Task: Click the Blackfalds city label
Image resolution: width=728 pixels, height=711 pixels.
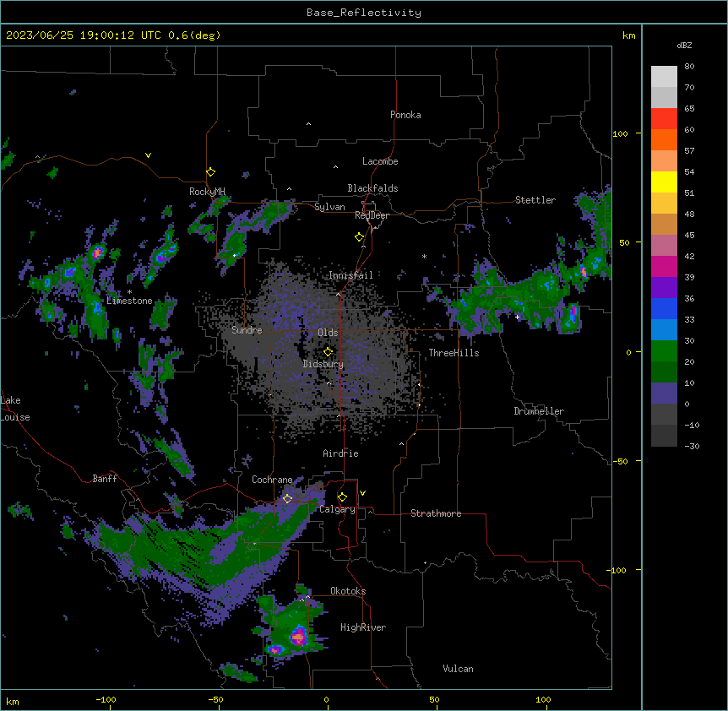Action: 372,188
